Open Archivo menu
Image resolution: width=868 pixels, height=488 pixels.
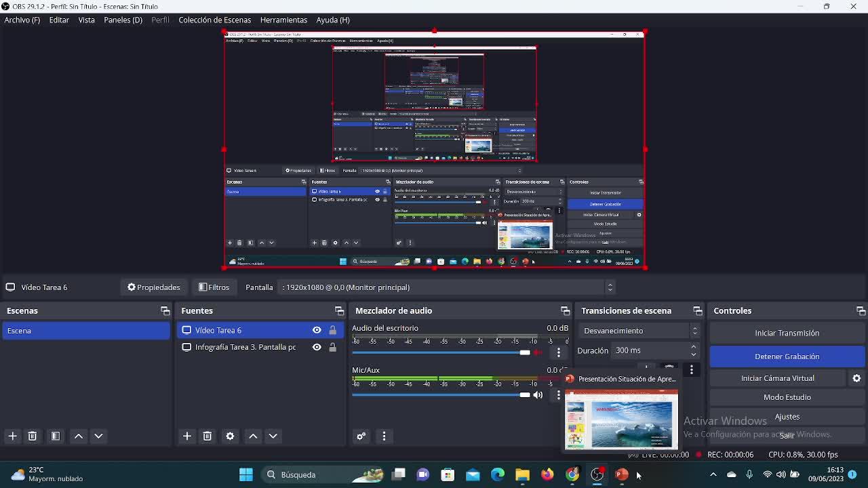[22, 20]
